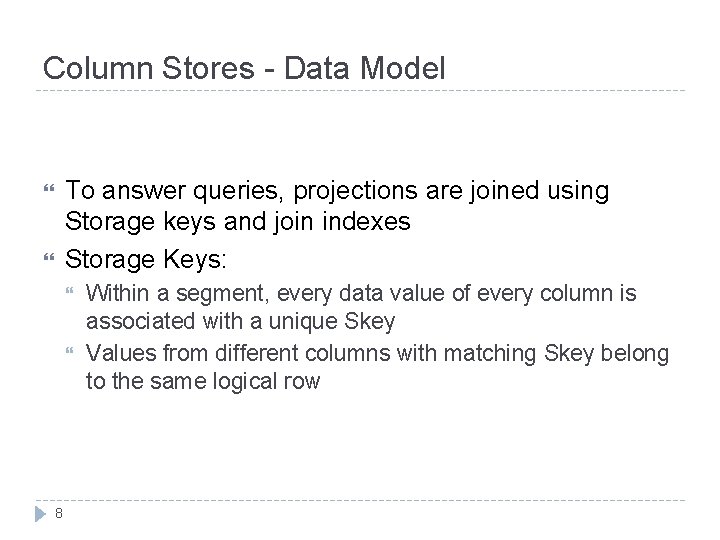Click the sub-bullet before "Values from different columns"
Viewport: 720px width, 540px height.
(68, 351)
